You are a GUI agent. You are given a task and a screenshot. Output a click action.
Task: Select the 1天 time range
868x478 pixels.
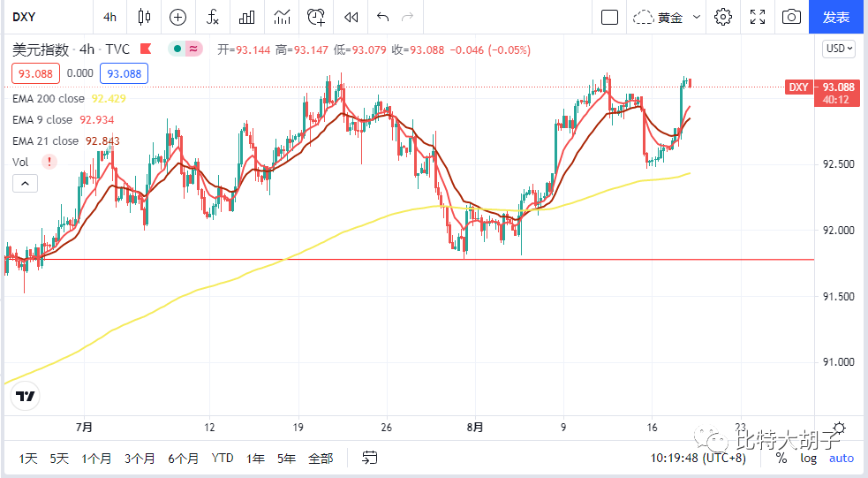(27, 459)
